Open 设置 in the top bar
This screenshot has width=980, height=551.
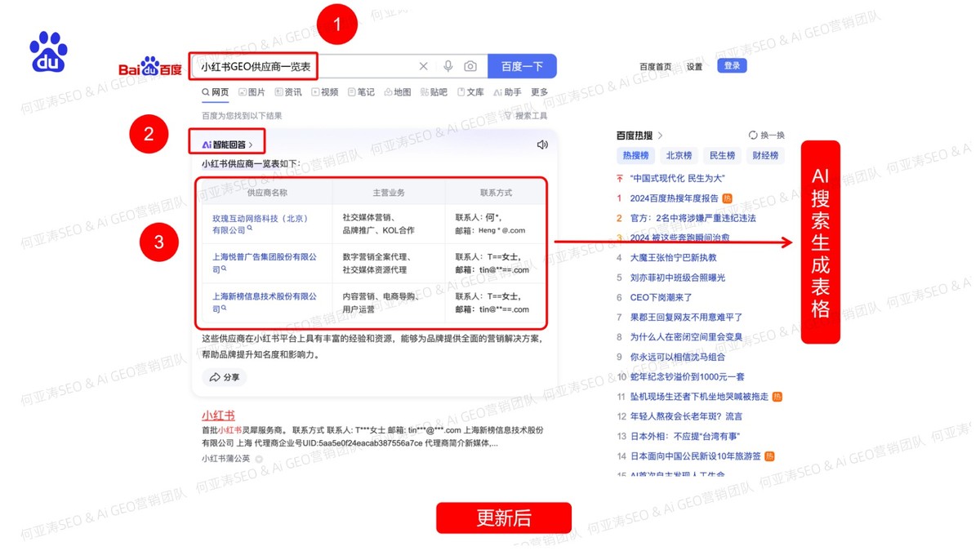pyautogui.click(x=694, y=67)
